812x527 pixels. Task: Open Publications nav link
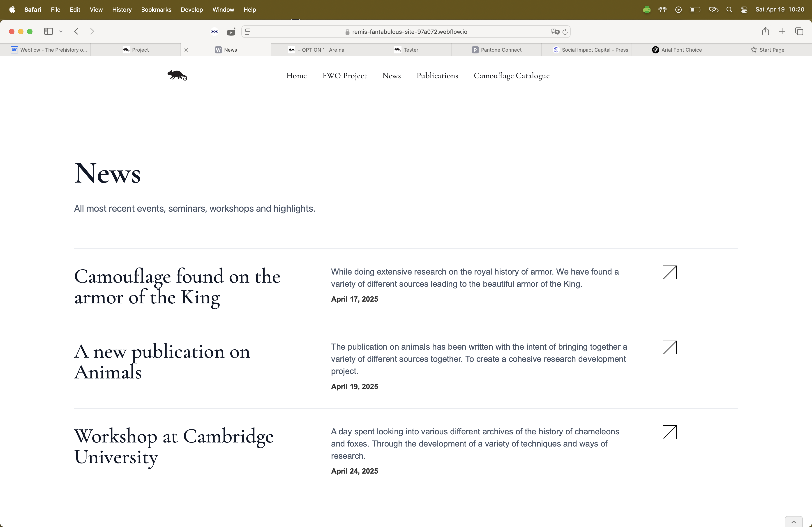437,76
